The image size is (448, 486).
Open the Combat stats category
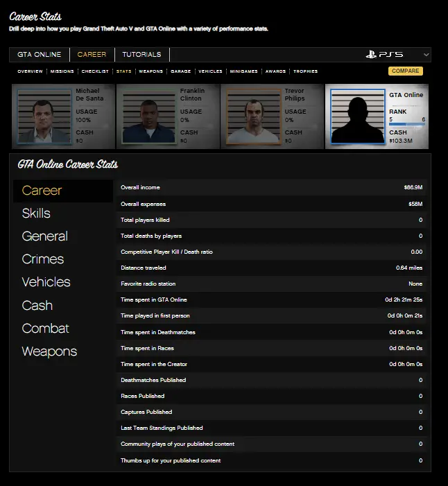tap(45, 329)
